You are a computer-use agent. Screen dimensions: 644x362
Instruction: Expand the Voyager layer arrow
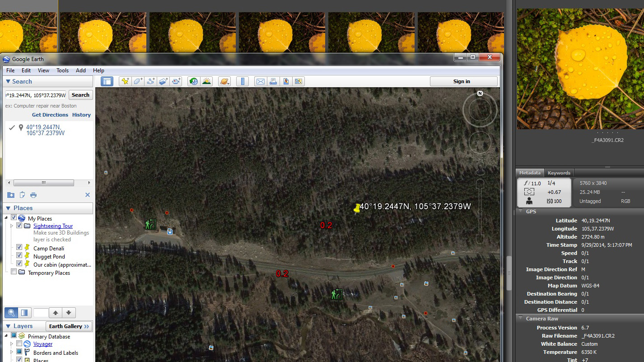[x=12, y=344]
